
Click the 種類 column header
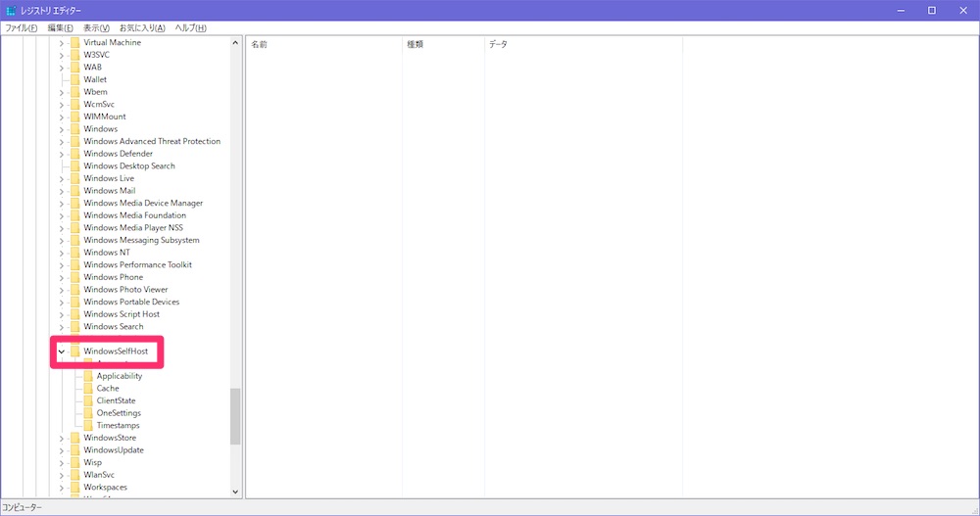pos(443,44)
